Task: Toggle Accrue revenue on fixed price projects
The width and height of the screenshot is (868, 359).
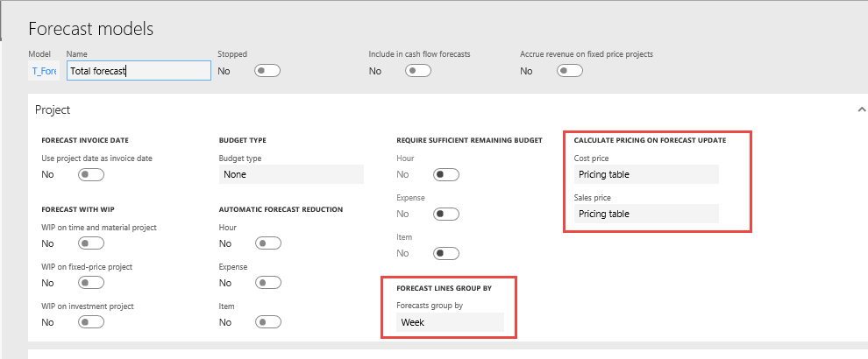Action: click(x=569, y=71)
